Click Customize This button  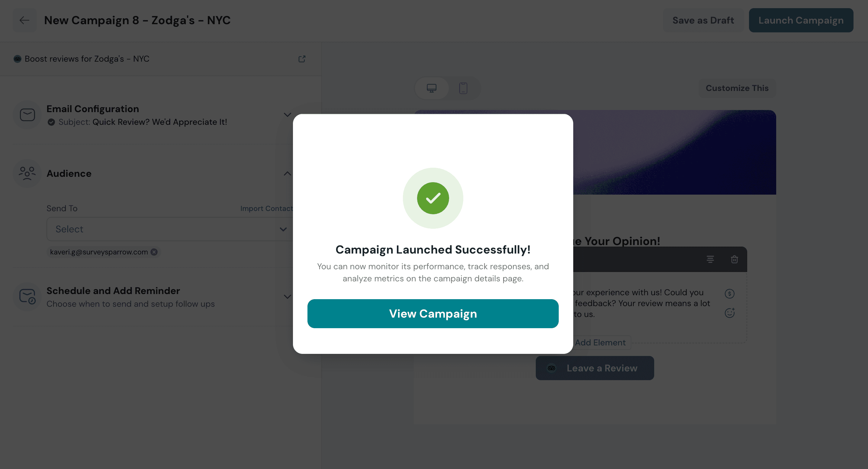(x=737, y=88)
